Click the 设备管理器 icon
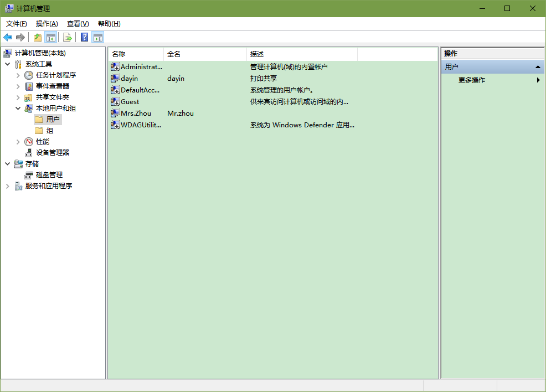This screenshot has width=546, height=392. tap(29, 153)
